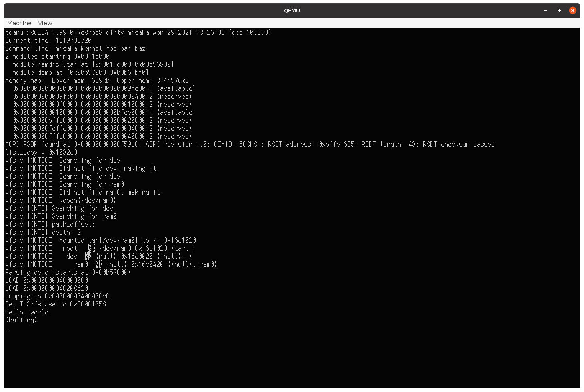
Task: Click the 'module ramdisk.tar' line
Action: (93, 64)
